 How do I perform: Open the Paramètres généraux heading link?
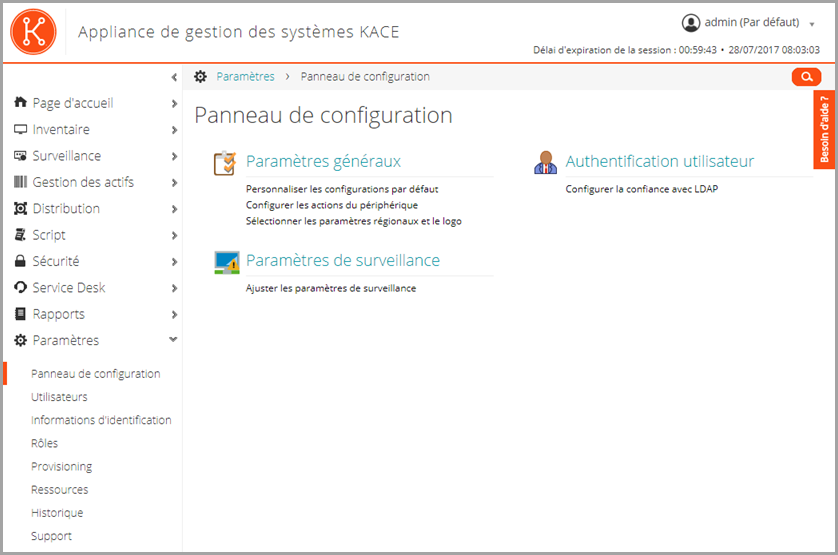(323, 161)
